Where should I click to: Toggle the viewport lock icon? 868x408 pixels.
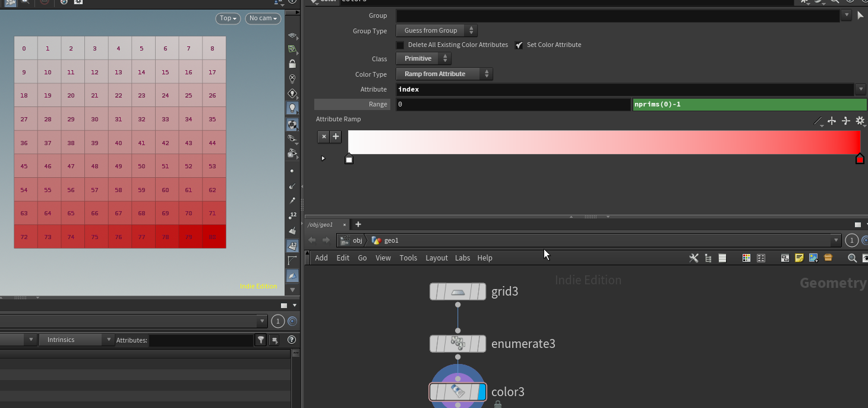coord(292,64)
